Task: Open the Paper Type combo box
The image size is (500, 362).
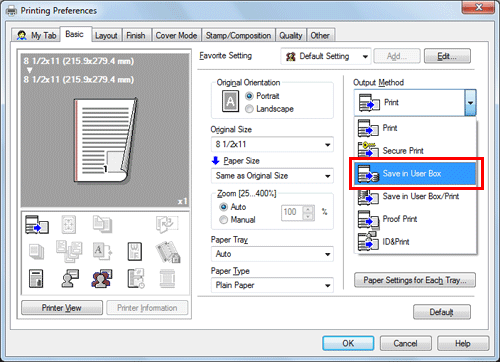Action: [x=272, y=285]
